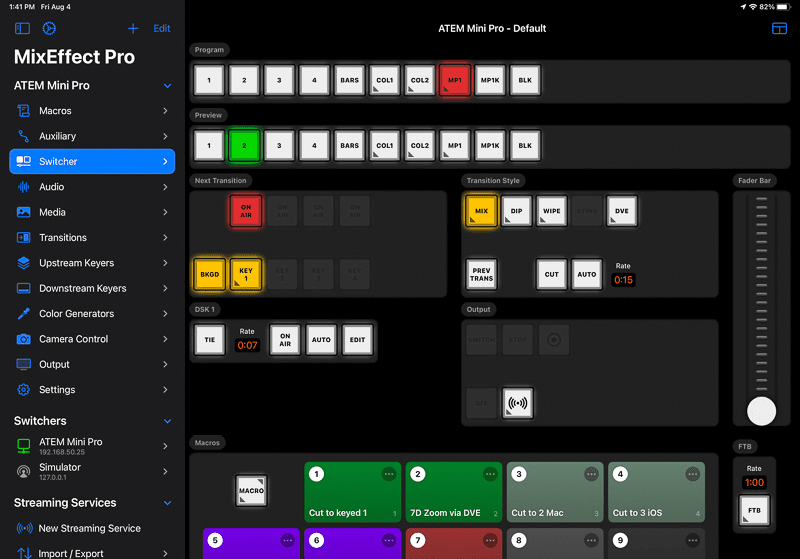800x559 pixels.
Task: Click AUTO in Transition Style panel
Action: point(587,274)
